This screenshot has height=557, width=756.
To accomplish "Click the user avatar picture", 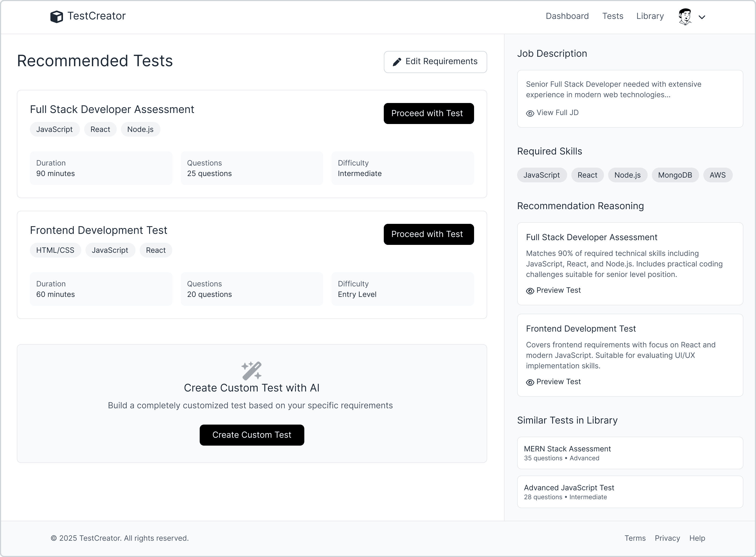I will [685, 17].
